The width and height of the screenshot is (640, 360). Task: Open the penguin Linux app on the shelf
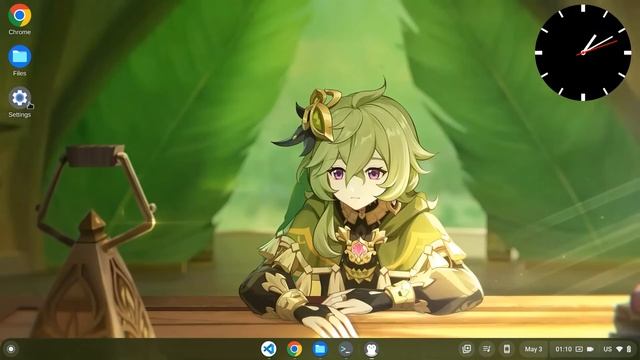point(371,349)
